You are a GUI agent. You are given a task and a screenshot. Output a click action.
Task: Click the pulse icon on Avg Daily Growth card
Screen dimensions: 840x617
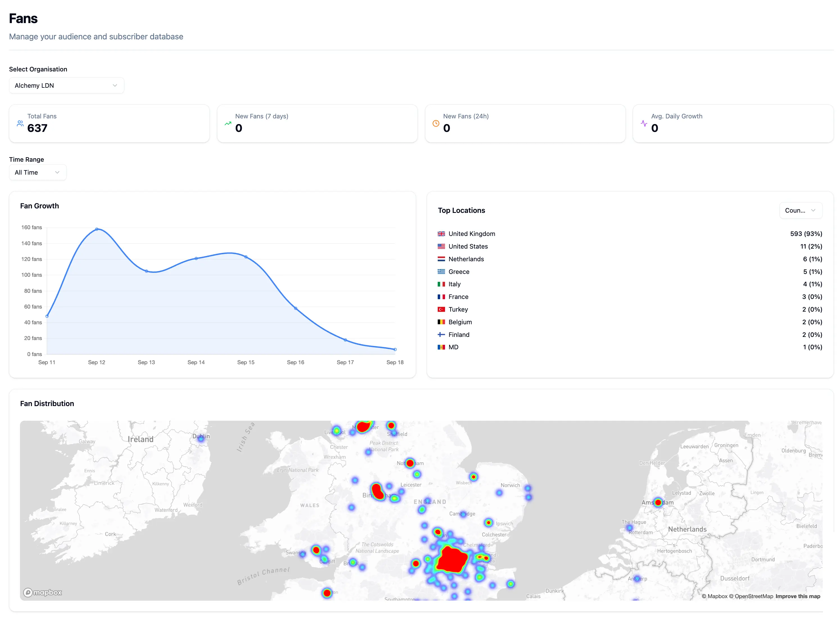[x=643, y=123]
